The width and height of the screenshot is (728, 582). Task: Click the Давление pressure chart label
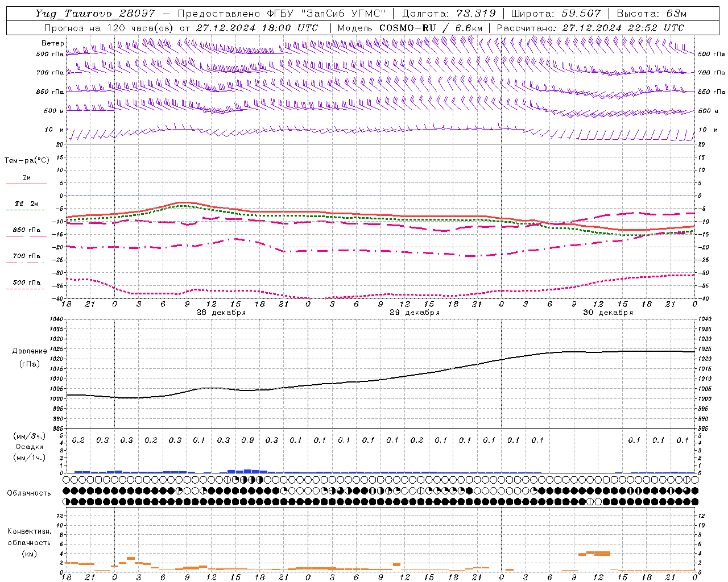click(x=29, y=351)
